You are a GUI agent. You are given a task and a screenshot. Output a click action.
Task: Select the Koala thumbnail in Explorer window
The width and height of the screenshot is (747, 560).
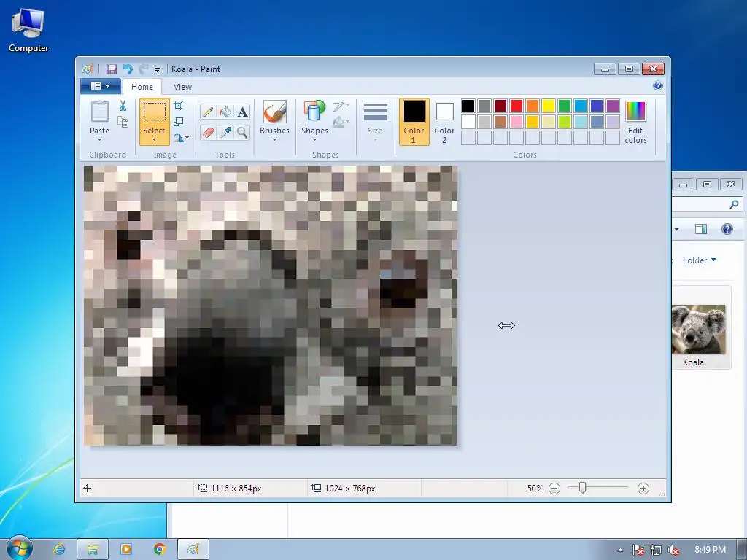(698, 330)
